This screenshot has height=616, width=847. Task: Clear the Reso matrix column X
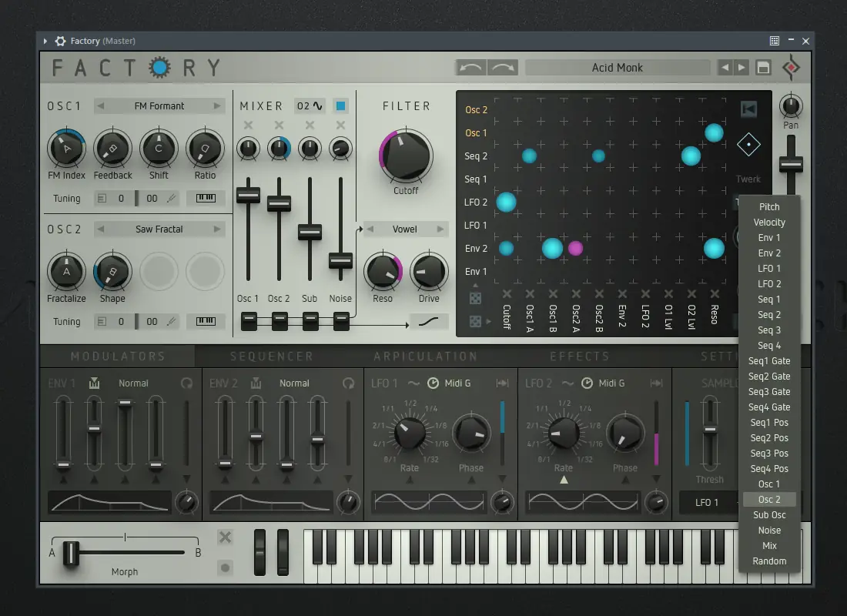pos(715,294)
